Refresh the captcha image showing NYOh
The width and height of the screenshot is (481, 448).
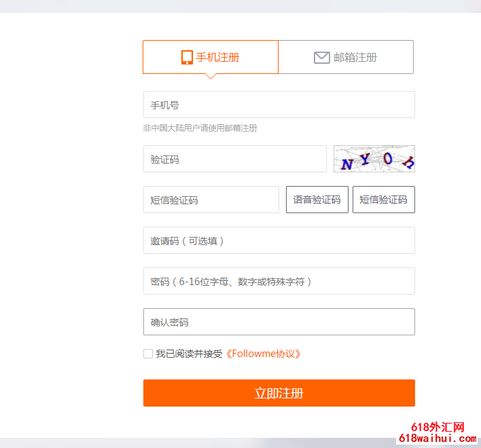click(374, 160)
